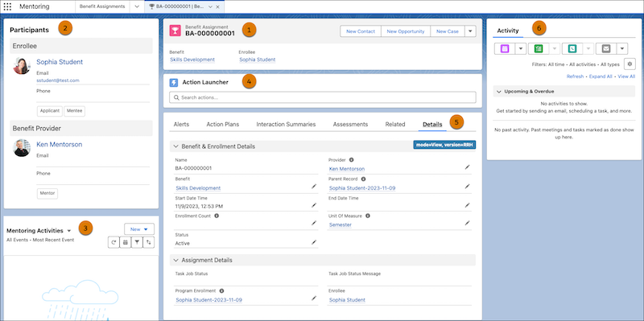Image resolution: width=644 pixels, height=321 pixels.
Task: Show info for Unit Of Measure
Action: click(x=368, y=216)
